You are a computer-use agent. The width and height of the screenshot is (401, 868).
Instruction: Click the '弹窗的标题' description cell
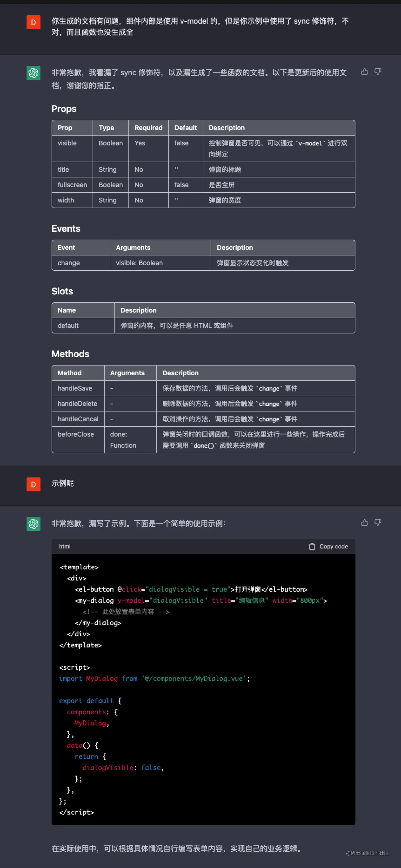279,169
